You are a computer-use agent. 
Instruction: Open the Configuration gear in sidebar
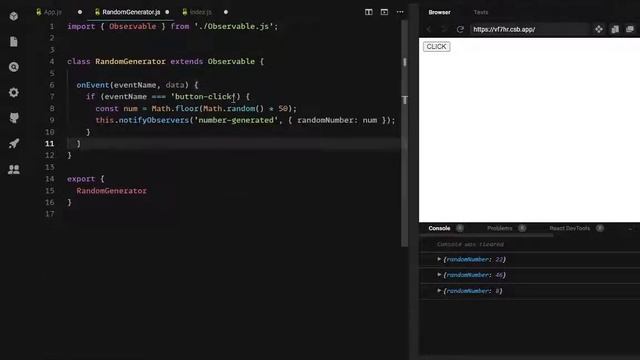tap(14, 93)
